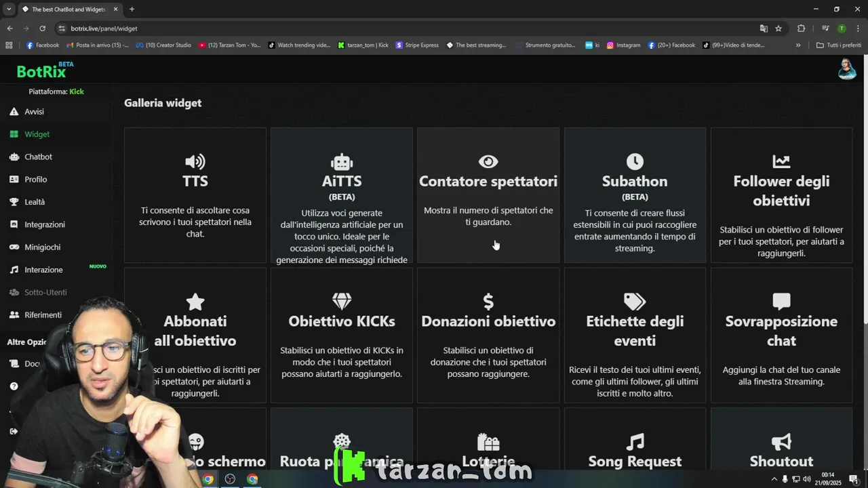Open the Creator Studio bookmark

[163, 45]
